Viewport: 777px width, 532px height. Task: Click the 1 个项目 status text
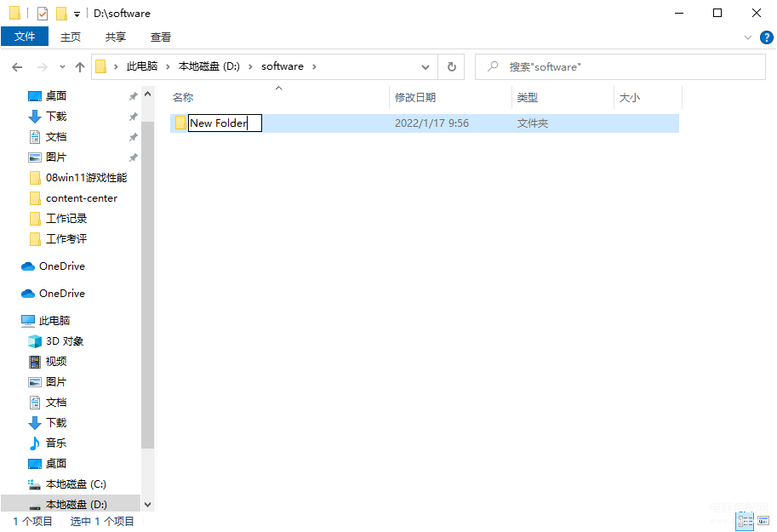point(32,522)
